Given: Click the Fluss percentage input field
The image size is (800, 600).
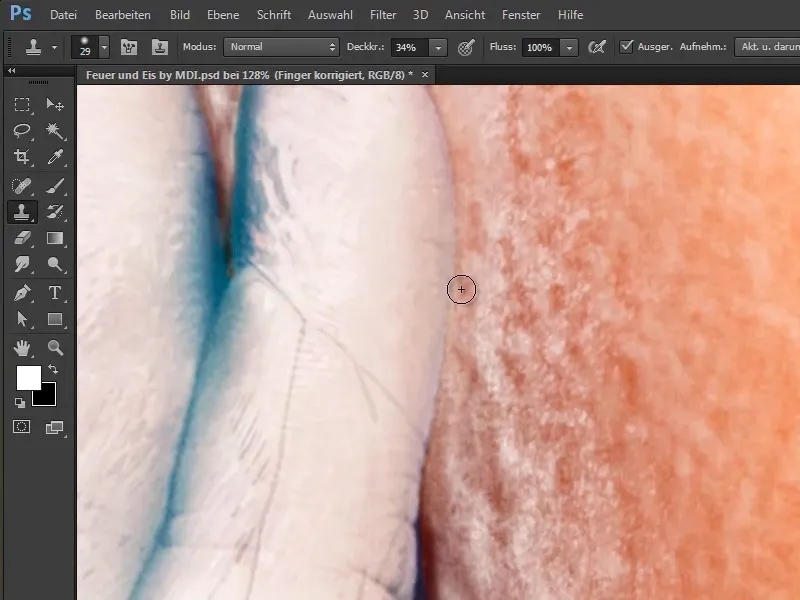Looking at the screenshot, I should (x=539, y=47).
